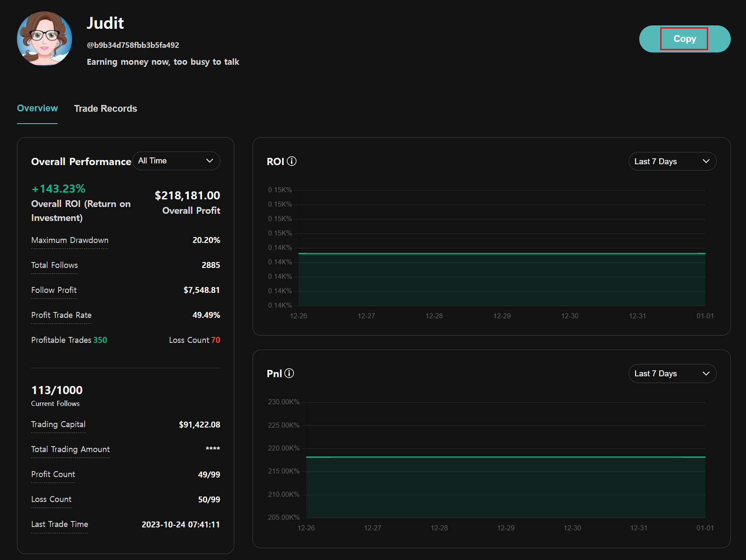This screenshot has height=560, width=746.
Task: Click the masked Total Trading Amount value
Action: point(213,449)
